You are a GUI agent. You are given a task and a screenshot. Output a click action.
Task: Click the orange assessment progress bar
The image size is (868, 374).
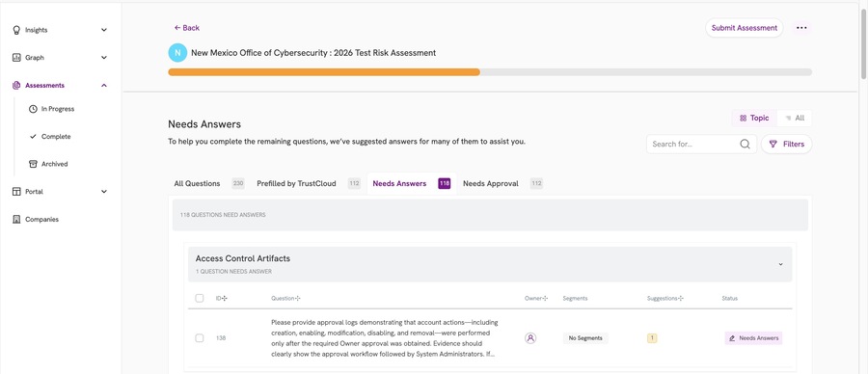[324, 72]
